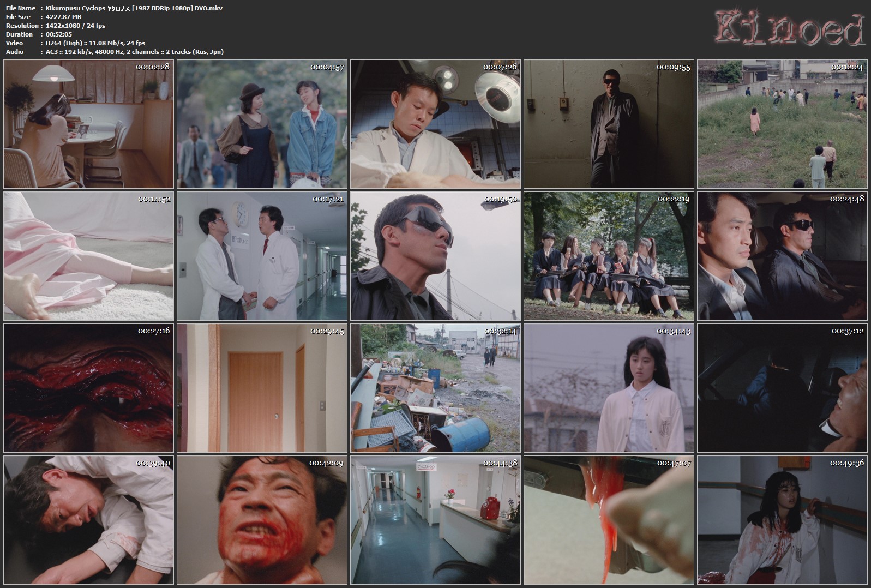Viewport: 871px width, 588px height.
Task: Click the schoolgirls bench frame at 00:22:19
Action: pos(609,256)
